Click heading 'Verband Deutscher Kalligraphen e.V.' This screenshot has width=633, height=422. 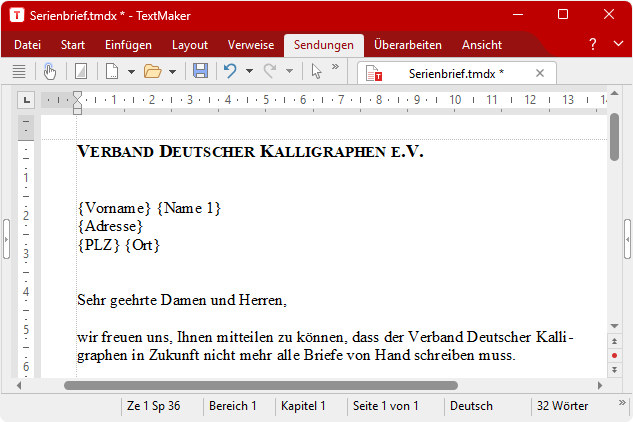[250, 151]
